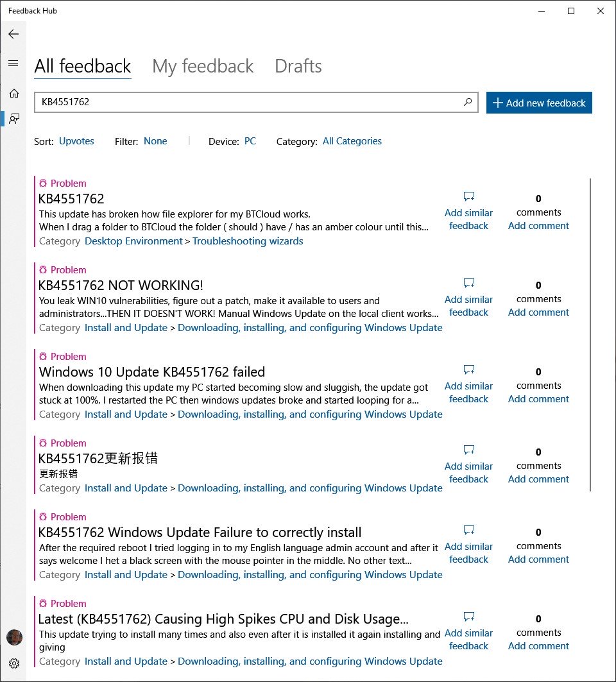Click the vertical scrollbar of results list
616x682 pixels.
coord(590,334)
